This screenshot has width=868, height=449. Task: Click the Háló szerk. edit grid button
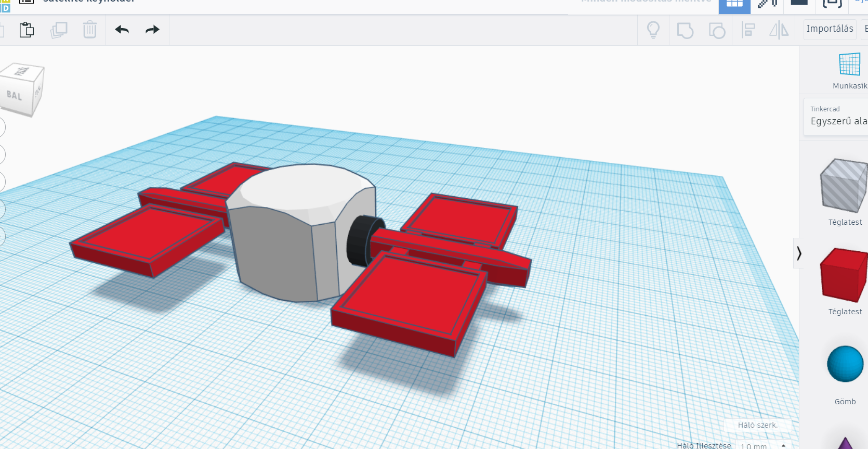(x=758, y=425)
